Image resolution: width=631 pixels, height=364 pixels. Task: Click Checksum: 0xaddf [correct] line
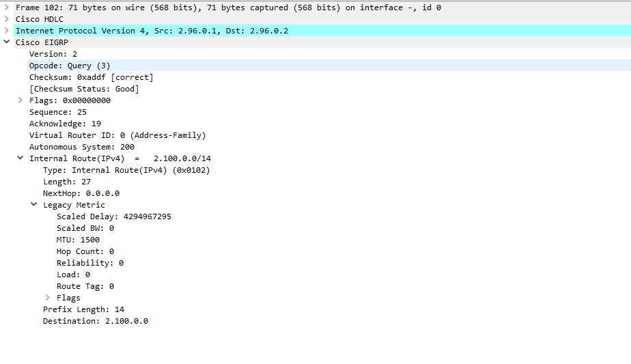pyautogui.click(x=92, y=77)
